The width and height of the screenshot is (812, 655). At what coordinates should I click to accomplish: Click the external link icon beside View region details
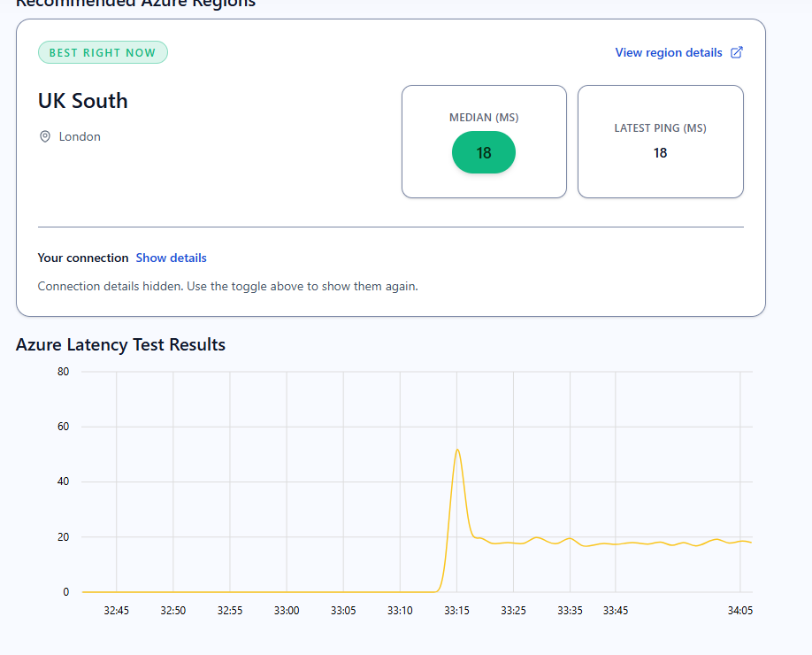pos(737,52)
